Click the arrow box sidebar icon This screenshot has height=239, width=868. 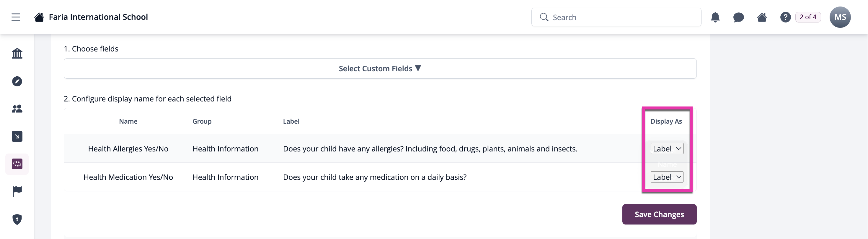click(17, 136)
